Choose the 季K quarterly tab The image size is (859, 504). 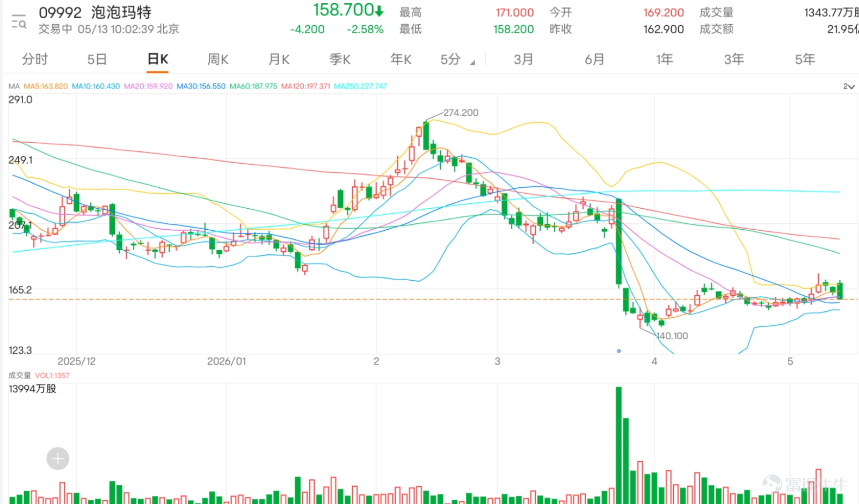(x=340, y=59)
